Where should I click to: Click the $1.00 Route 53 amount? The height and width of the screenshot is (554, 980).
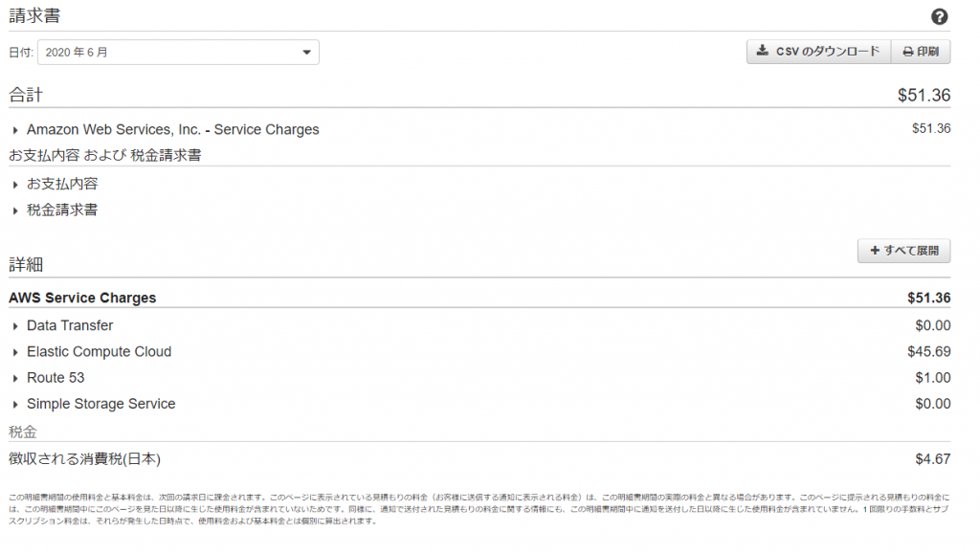(x=932, y=378)
